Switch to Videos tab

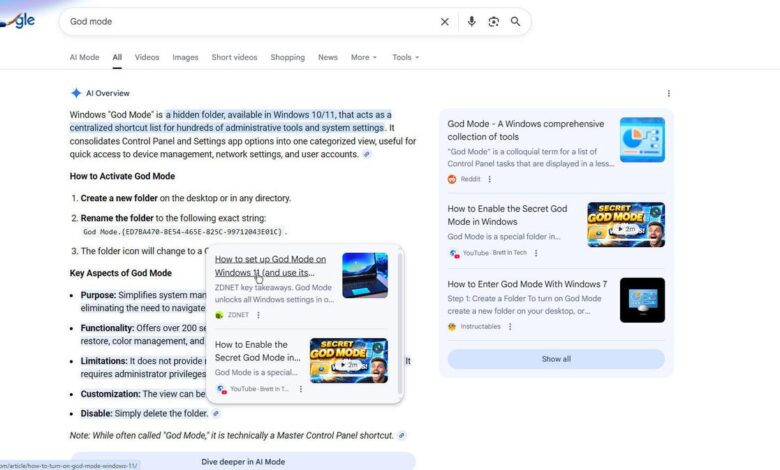pos(147,57)
